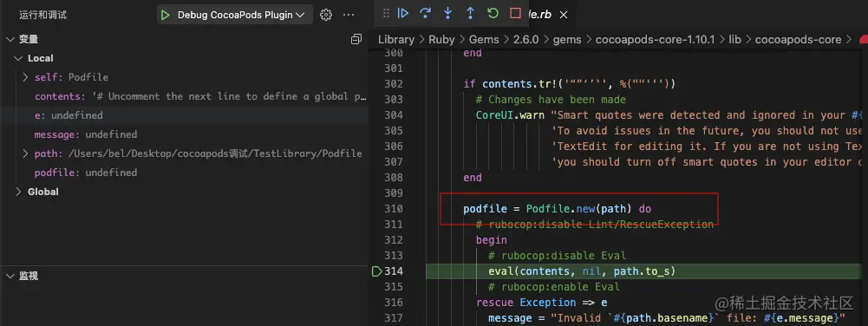
Task: Collapse all variables icon
Action: click(x=356, y=39)
